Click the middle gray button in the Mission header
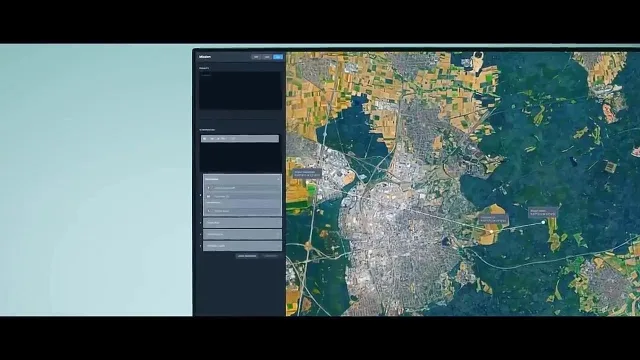 coord(267,57)
